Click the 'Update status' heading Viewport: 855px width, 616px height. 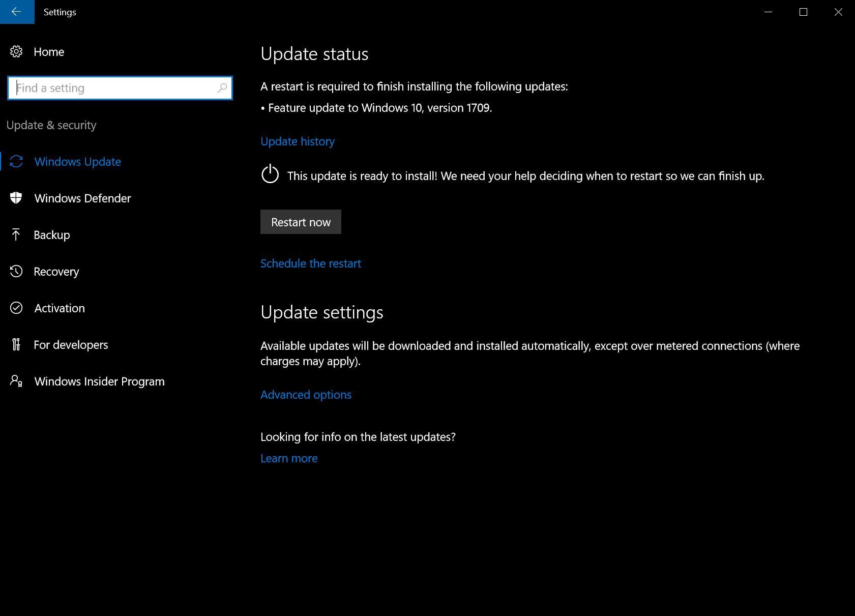[314, 54]
